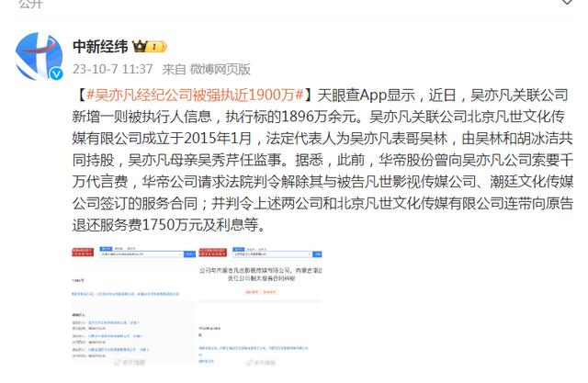
Task: Click red logo in left thumbnail
Action: pyautogui.click(x=83, y=253)
